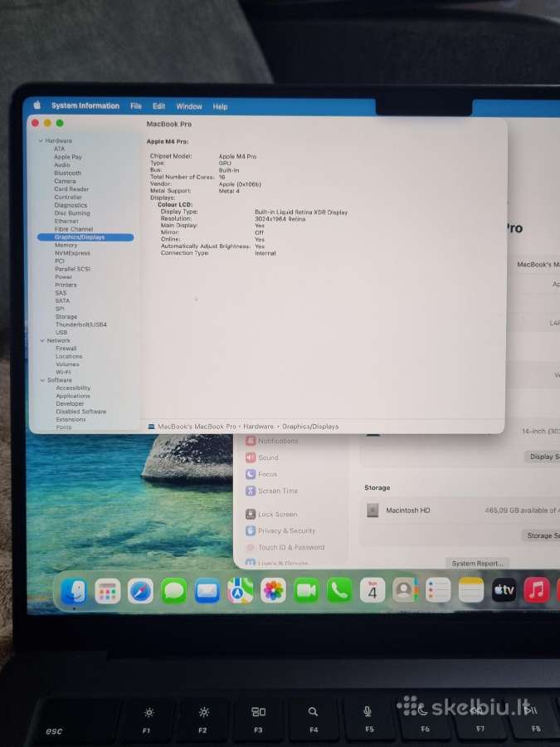Open Safari from the Dock
The width and height of the screenshot is (560, 747).
click(140, 591)
